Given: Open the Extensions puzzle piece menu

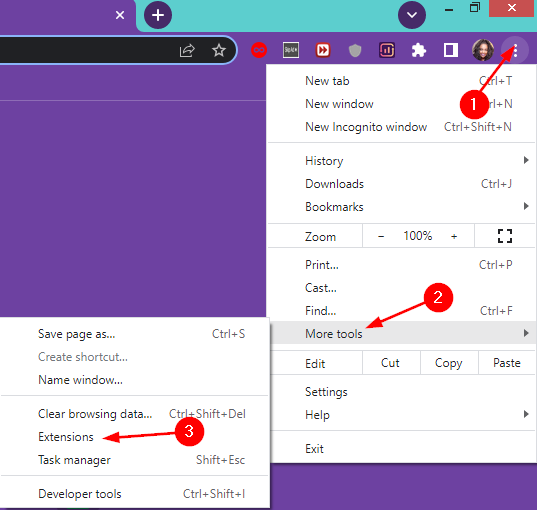Looking at the screenshot, I should coord(419,51).
